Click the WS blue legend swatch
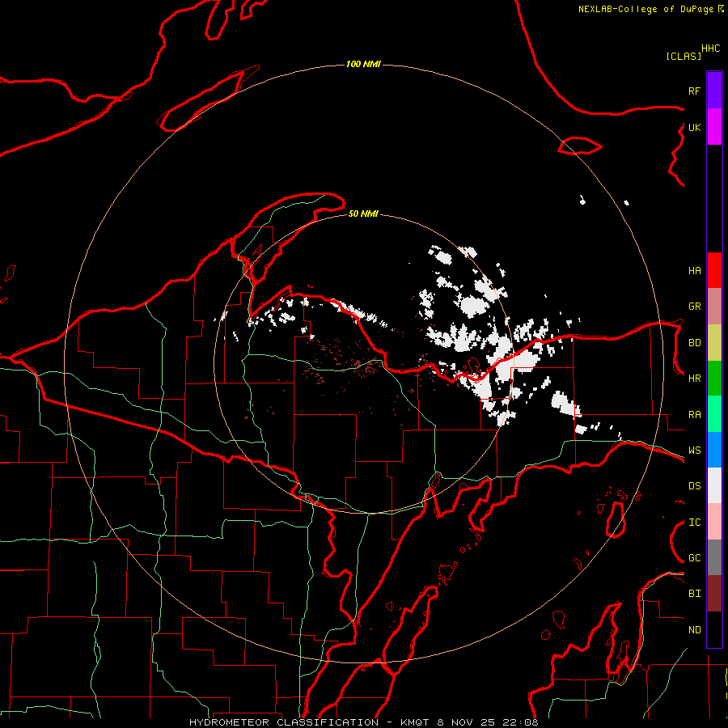Image resolution: width=728 pixels, height=728 pixels. click(714, 450)
